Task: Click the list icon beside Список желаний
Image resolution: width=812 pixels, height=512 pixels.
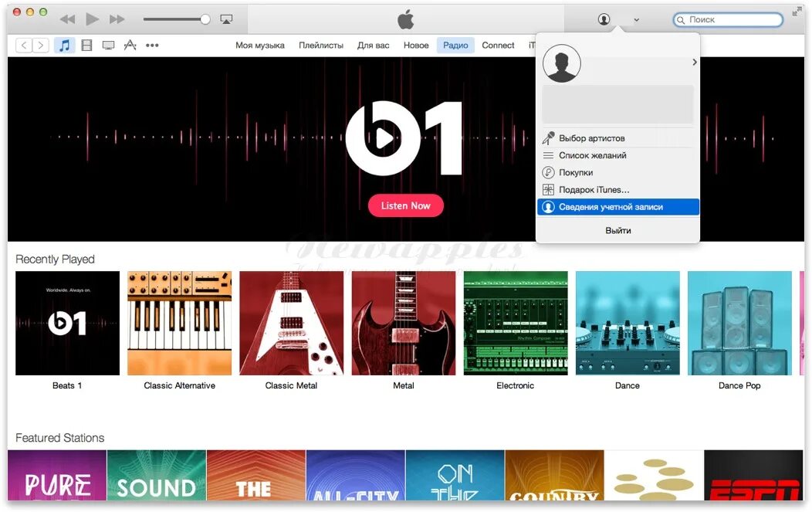Action: [548, 155]
